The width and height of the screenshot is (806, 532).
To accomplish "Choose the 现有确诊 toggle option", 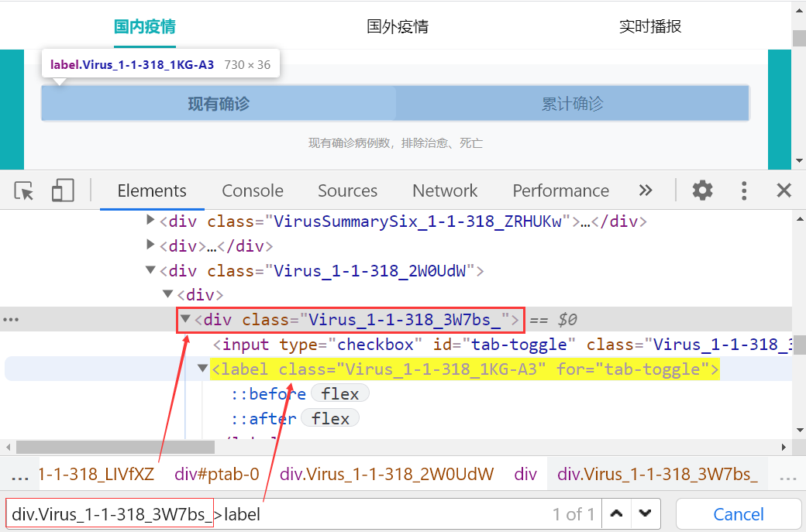I will coord(219,104).
